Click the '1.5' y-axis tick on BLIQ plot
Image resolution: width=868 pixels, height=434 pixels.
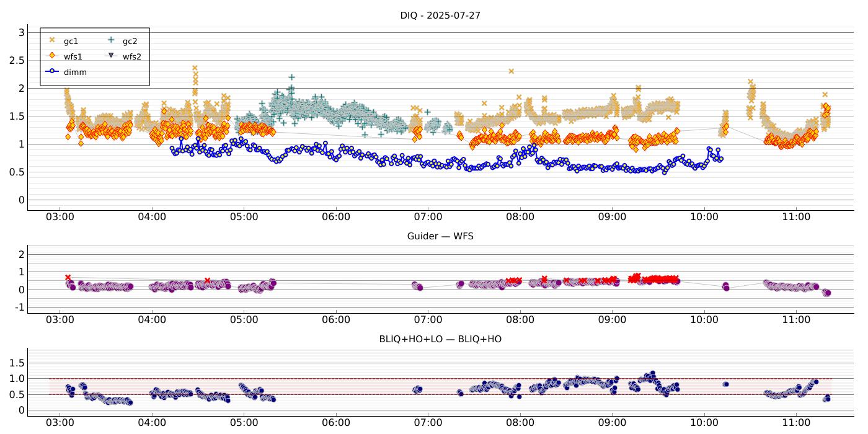[15, 363]
